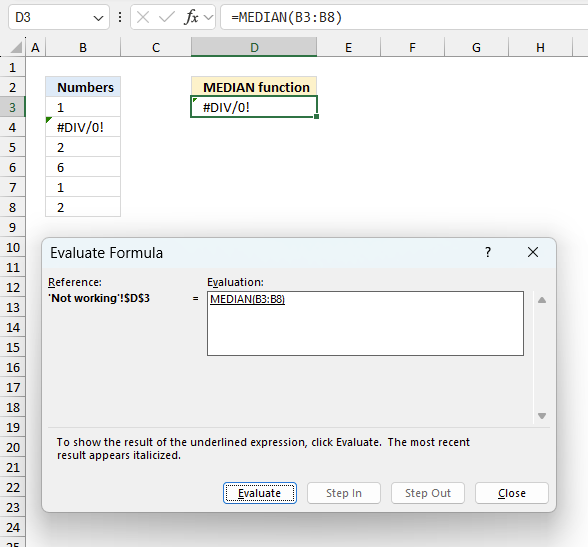
Task: Select row 4 header
Action: [x=12, y=127]
